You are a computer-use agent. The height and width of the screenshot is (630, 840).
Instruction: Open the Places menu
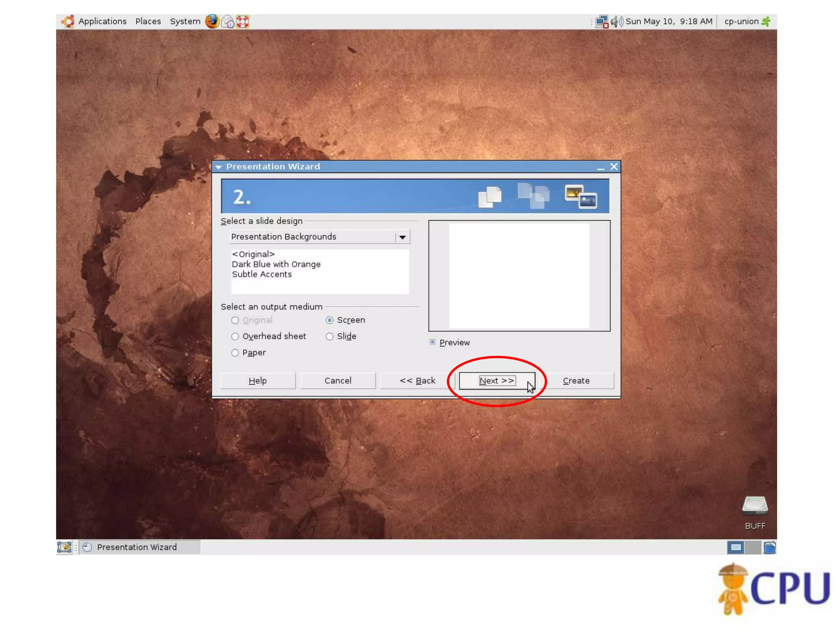pos(148,21)
